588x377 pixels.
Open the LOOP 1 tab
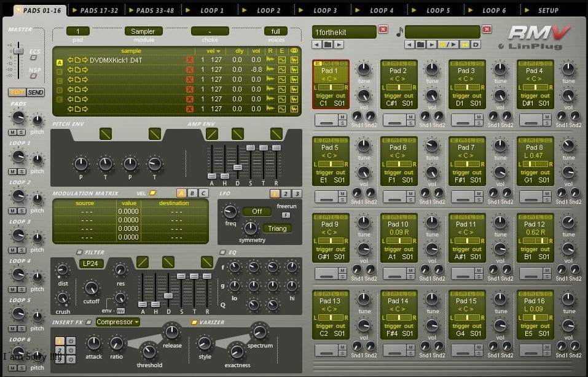click(208, 10)
